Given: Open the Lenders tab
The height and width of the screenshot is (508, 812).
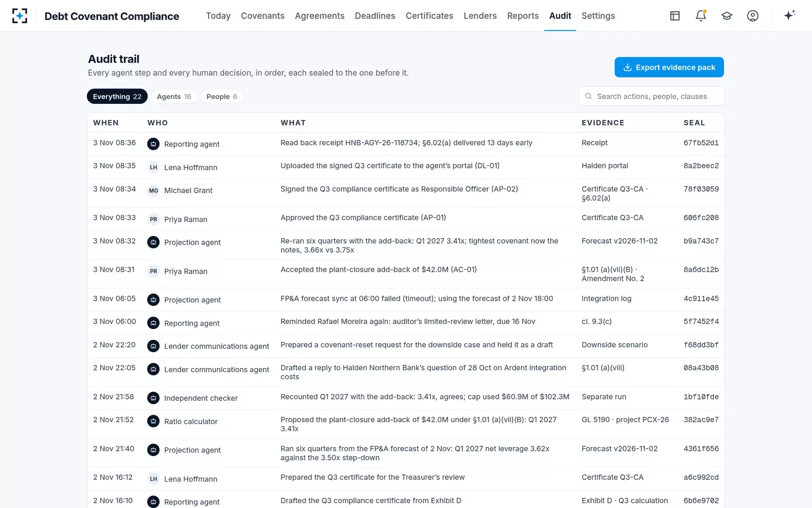Looking at the screenshot, I should (480, 16).
